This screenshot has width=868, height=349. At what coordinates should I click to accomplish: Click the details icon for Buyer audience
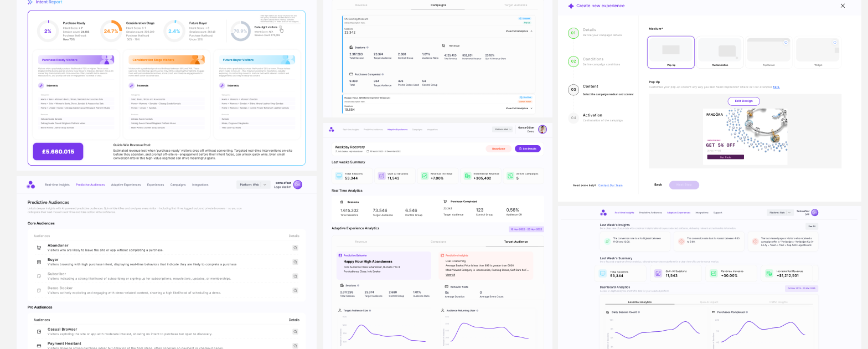(x=295, y=262)
